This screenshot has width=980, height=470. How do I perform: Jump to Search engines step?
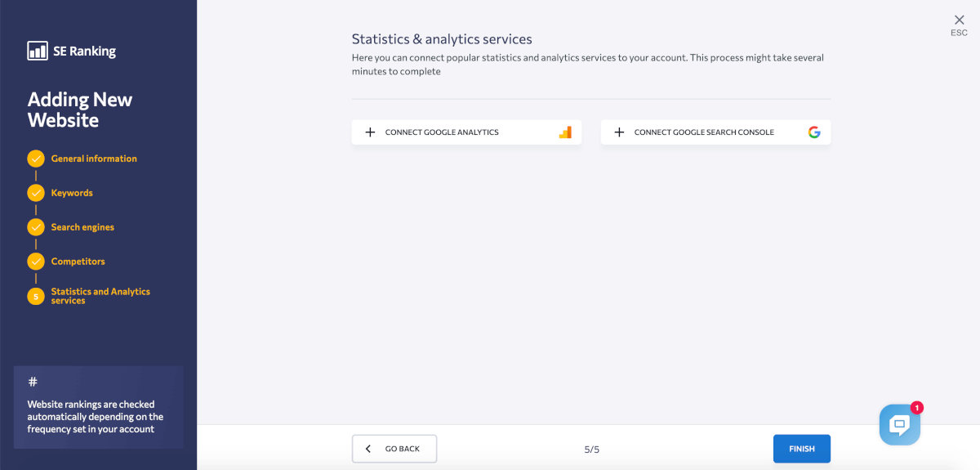coord(82,227)
